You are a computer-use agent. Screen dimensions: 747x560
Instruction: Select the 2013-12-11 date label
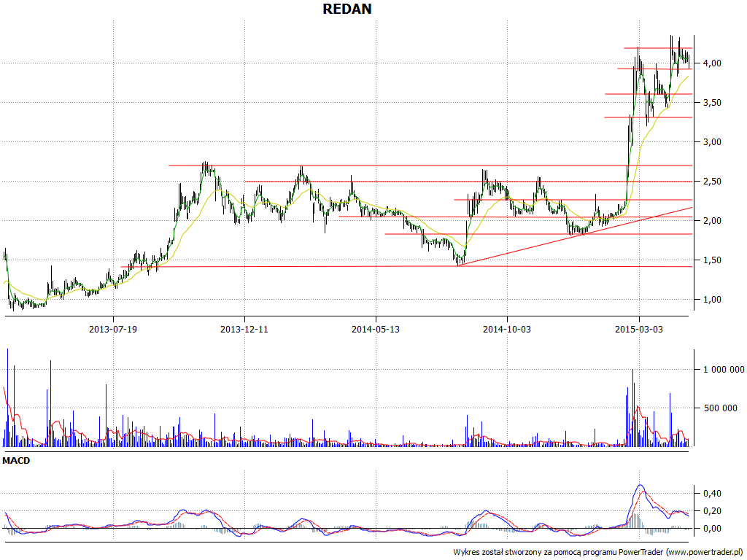click(x=244, y=329)
